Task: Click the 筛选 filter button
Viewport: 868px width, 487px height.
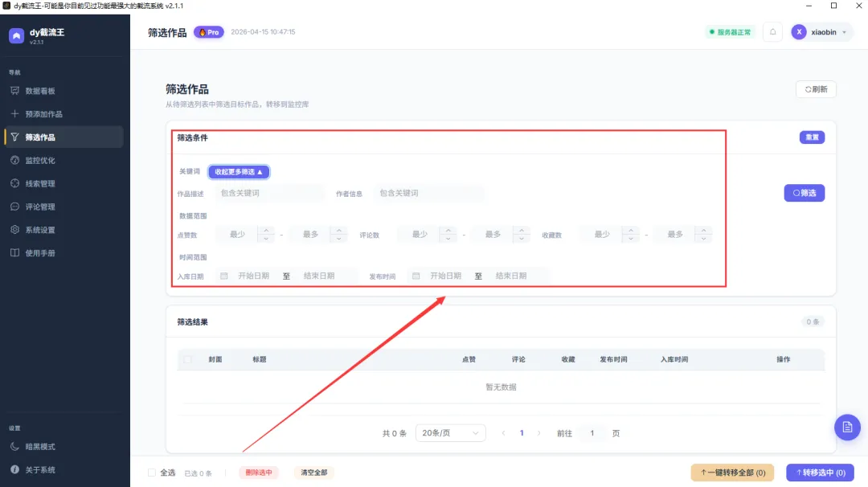Action: click(804, 193)
